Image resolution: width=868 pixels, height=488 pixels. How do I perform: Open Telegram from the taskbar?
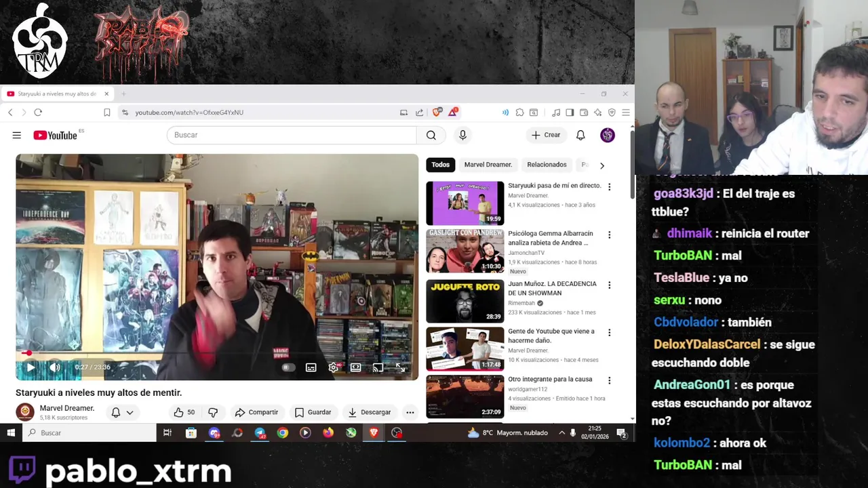click(260, 432)
